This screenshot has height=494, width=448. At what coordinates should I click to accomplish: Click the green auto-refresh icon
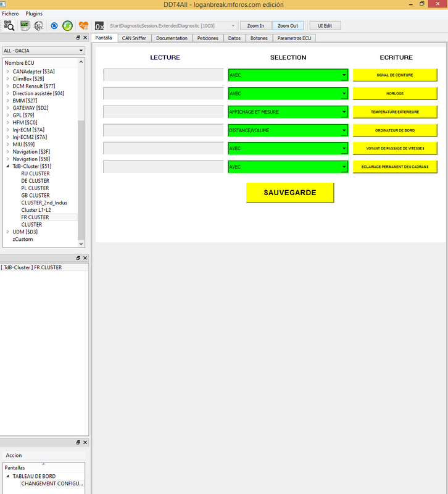[x=67, y=26]
